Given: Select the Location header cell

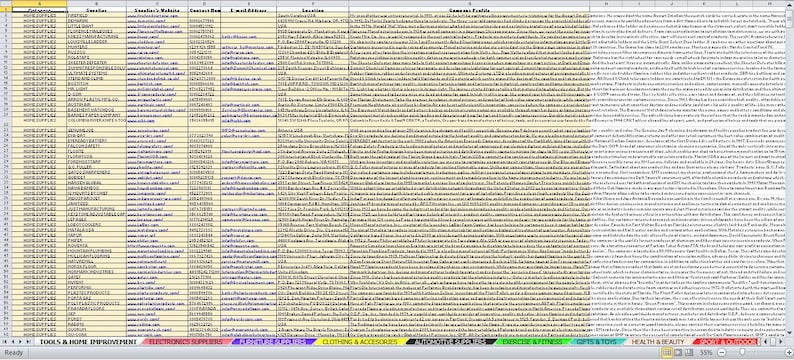Looking at the screenshot, I should [x=313, y=10].
